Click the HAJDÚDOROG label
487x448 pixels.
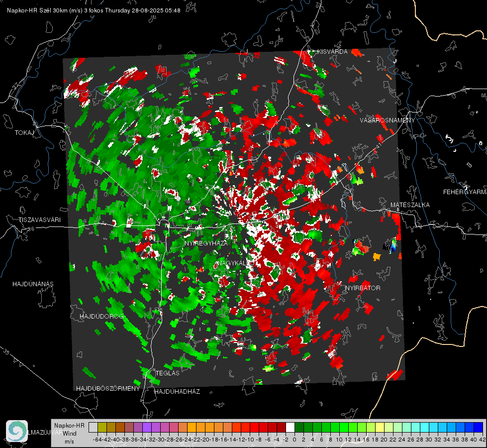pos(101,316)
